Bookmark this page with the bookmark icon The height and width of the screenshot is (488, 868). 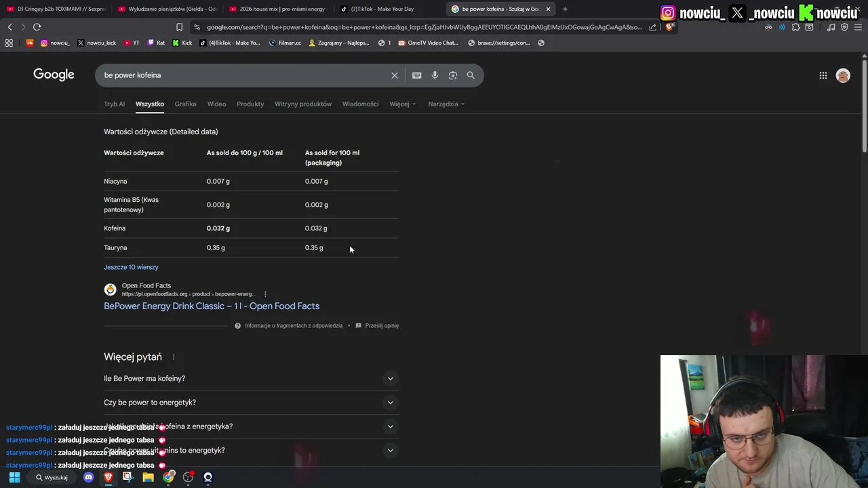click(x=179, y=27)
